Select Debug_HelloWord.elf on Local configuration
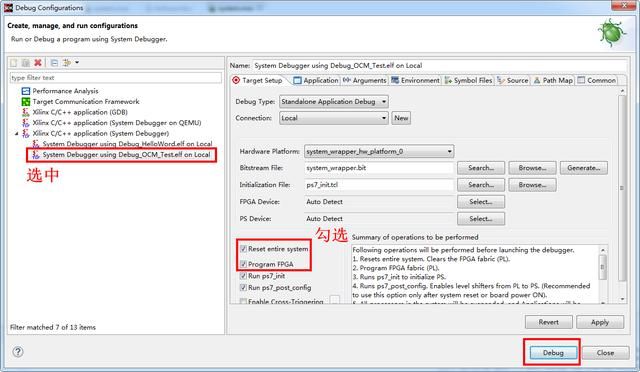This screenshot has height=372, width=640. 127,144
